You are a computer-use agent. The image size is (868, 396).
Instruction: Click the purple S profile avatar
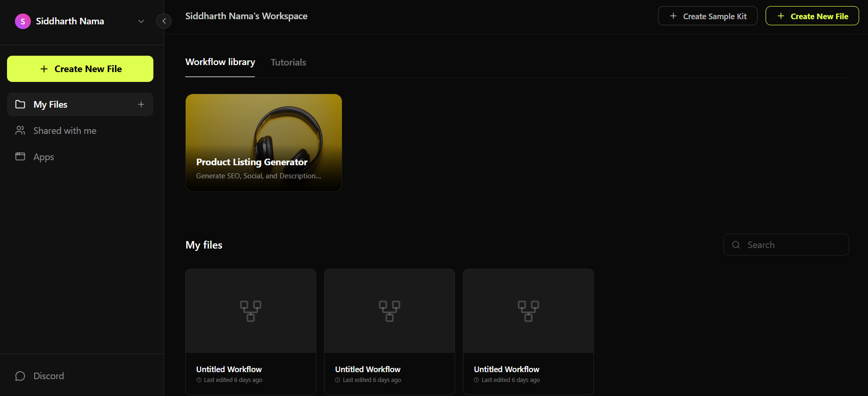pos(22,22)
